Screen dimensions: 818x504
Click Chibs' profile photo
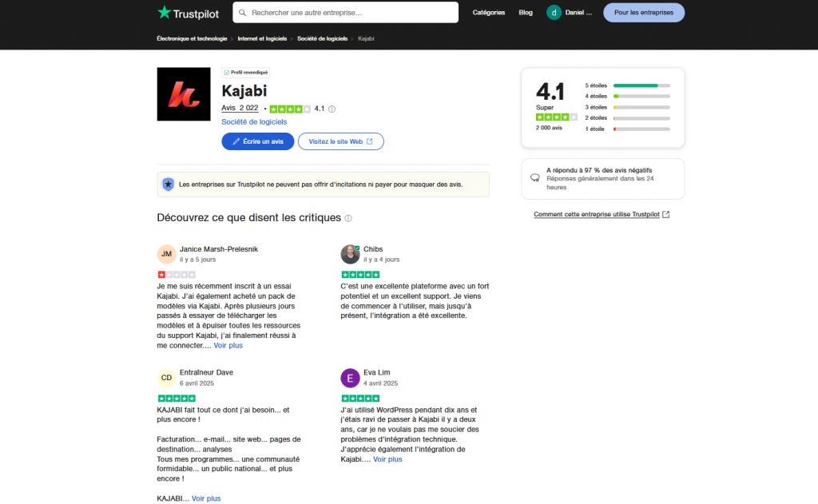(350, 254)
